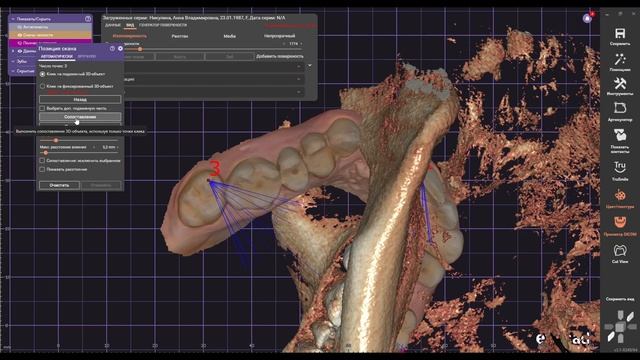Image resolution: width=640 pixels, height=360 pixels.
Task: Click the help icon in Позиция скана dialog
Action: click(112, 48)
